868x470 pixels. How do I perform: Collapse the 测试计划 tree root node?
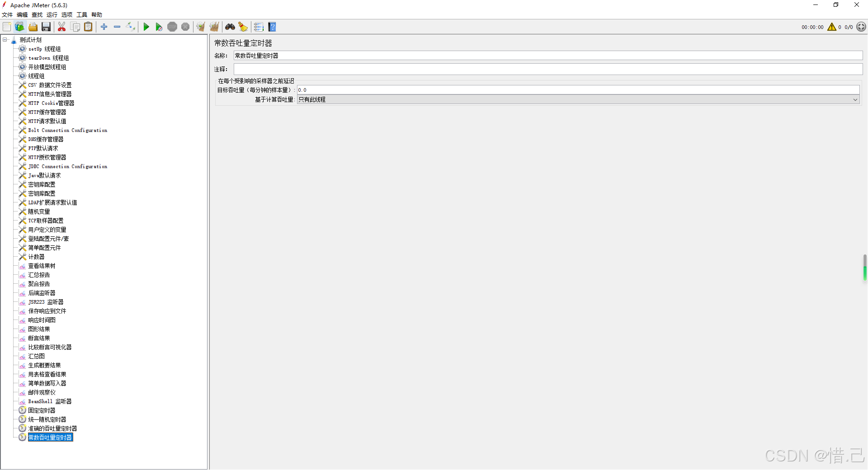pos(5,40)
